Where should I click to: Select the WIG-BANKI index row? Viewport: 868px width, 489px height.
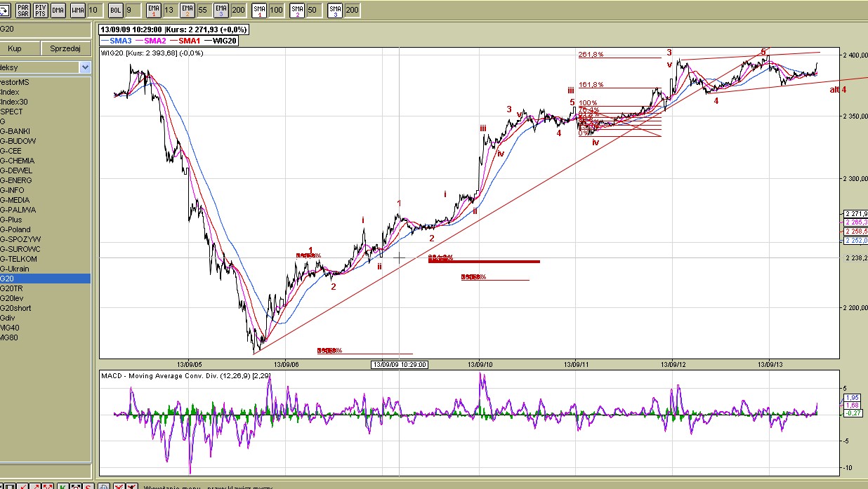(45, 131)
